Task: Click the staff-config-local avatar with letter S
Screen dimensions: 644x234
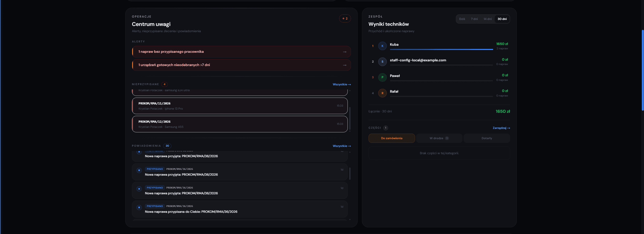Action: click(382, 62)
